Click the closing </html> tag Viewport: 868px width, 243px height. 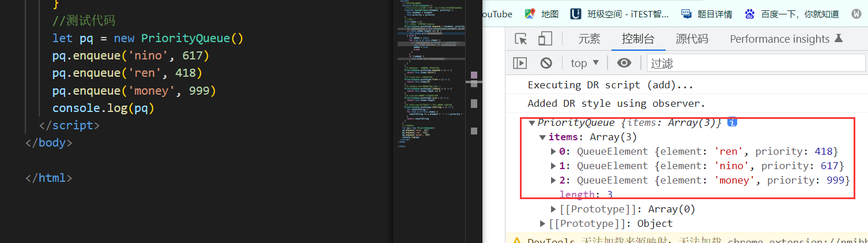49,178
